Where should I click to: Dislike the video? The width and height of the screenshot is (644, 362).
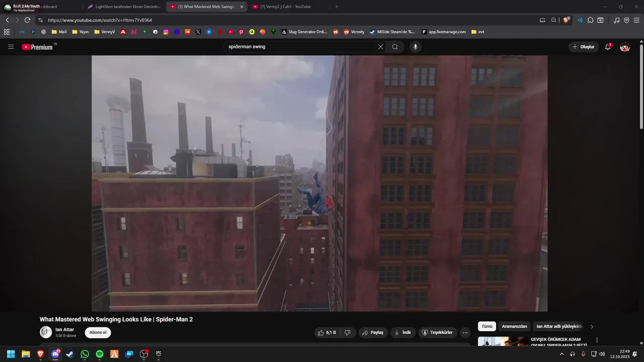click(x=347, y=332)
